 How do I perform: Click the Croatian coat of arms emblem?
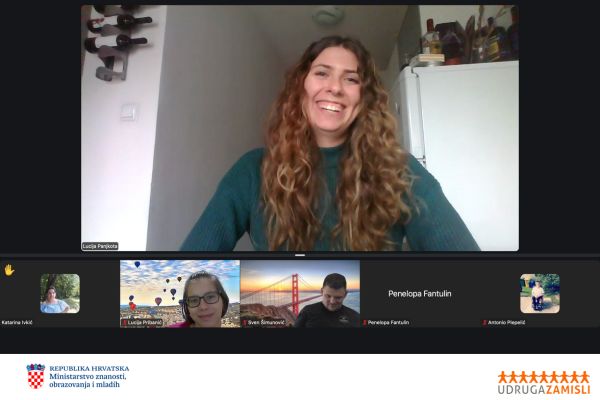(36, 376)
